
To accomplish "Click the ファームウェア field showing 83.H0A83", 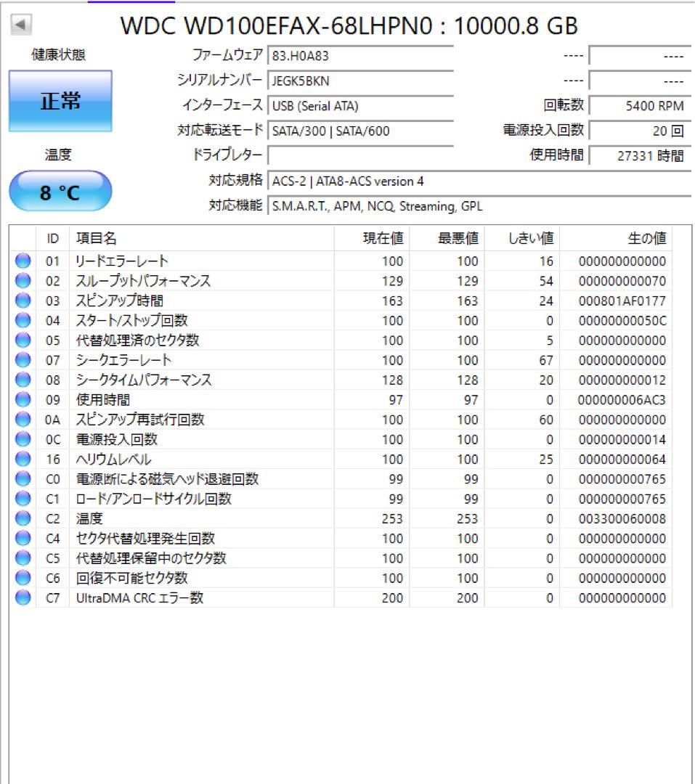I will [360, 56].
